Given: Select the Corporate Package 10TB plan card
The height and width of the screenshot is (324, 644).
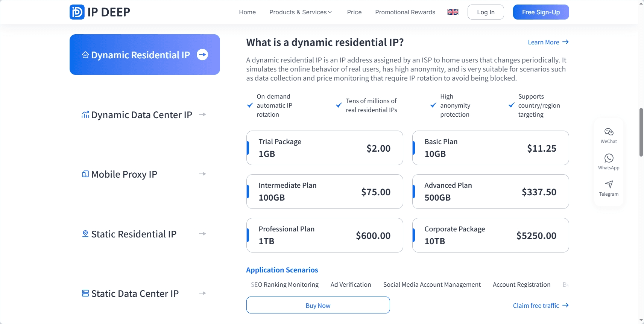Looking at the screenshot, I should pyautogui.click(x=491, y=235).
